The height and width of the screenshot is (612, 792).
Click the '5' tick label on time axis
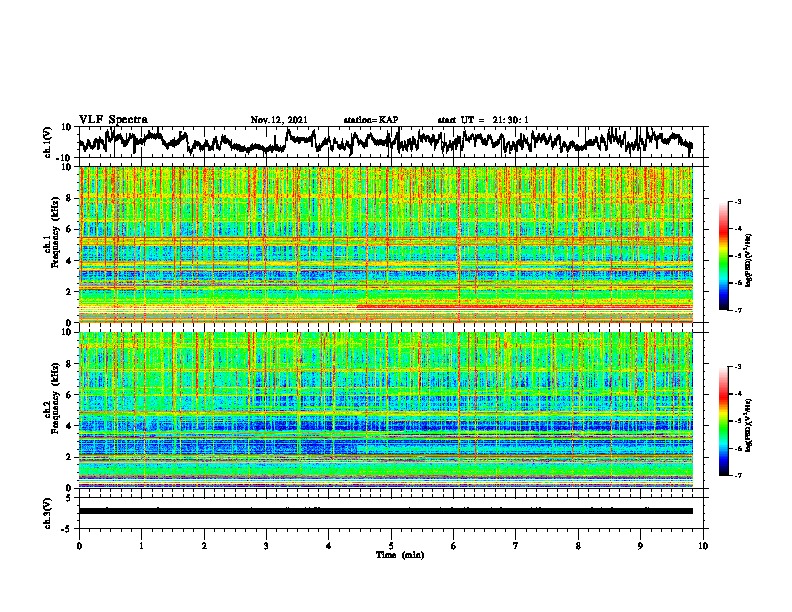click(x=391, y=546)
